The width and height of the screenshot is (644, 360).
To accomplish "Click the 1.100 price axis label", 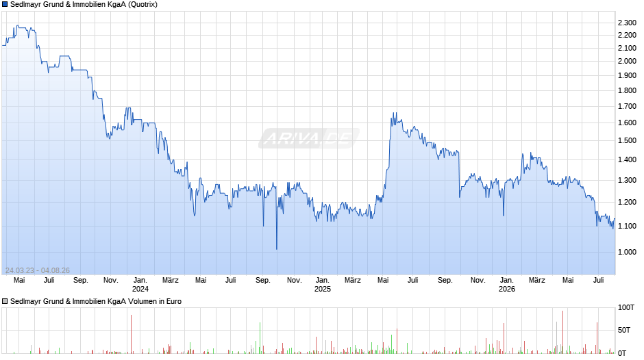I will pos(627,226).
